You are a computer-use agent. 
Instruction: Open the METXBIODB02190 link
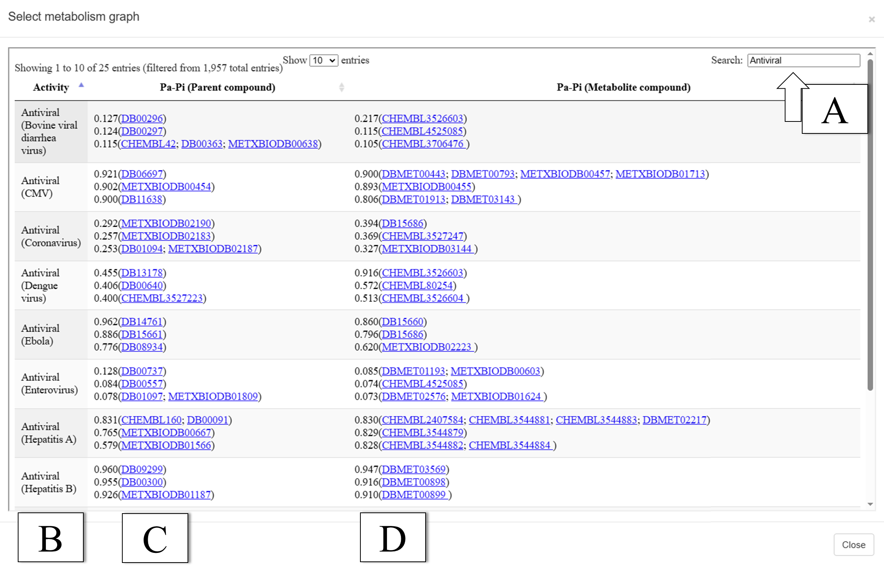pos(166,223)
